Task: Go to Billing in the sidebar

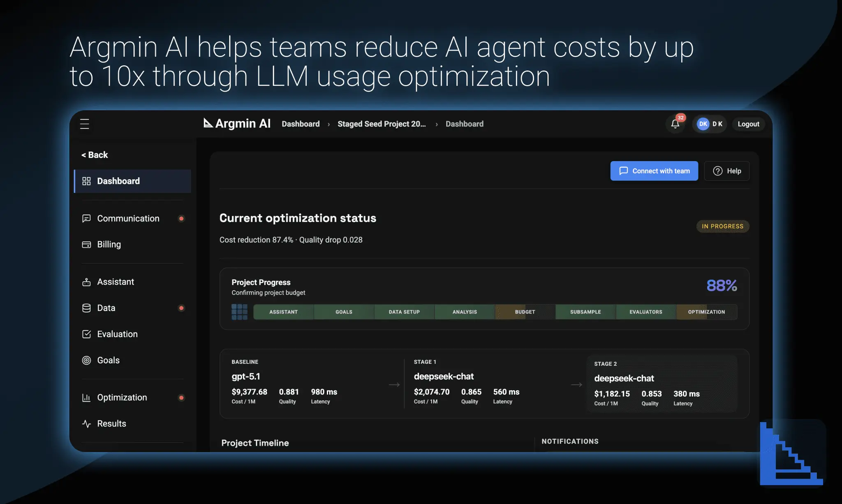Action: click(132, 245)
